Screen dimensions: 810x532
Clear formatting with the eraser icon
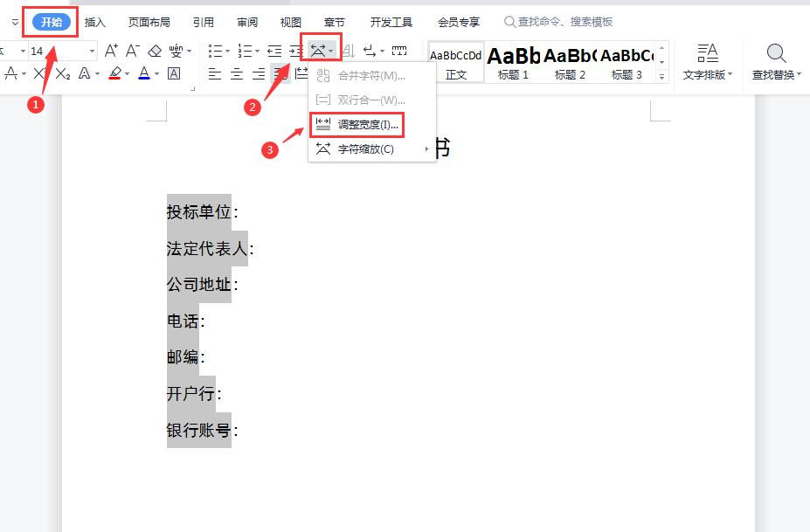click(155, 52)
